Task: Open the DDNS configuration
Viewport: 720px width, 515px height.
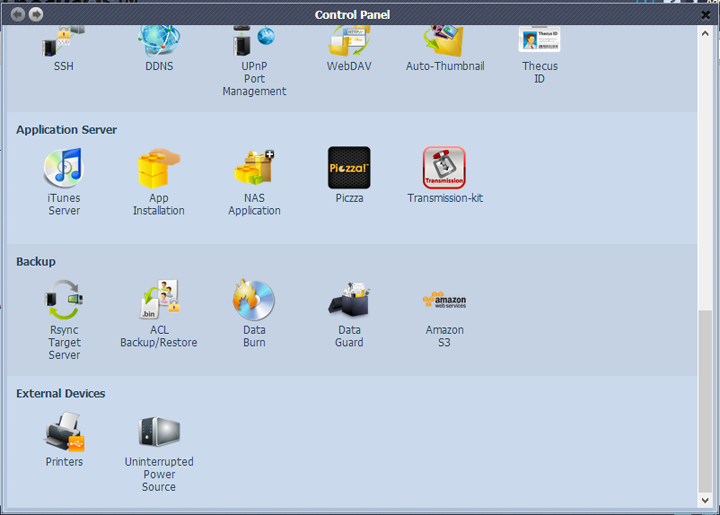Action: point(159,43)
